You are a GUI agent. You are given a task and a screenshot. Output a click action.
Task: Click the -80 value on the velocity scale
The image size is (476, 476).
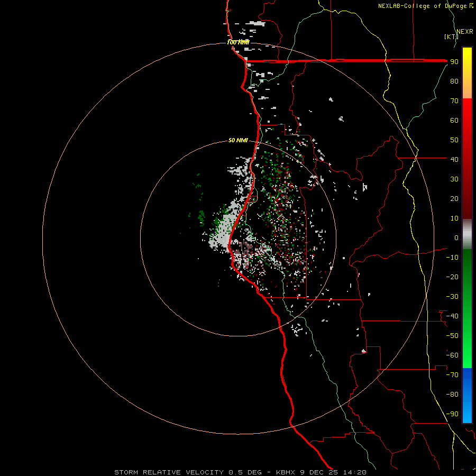(452, 395)
